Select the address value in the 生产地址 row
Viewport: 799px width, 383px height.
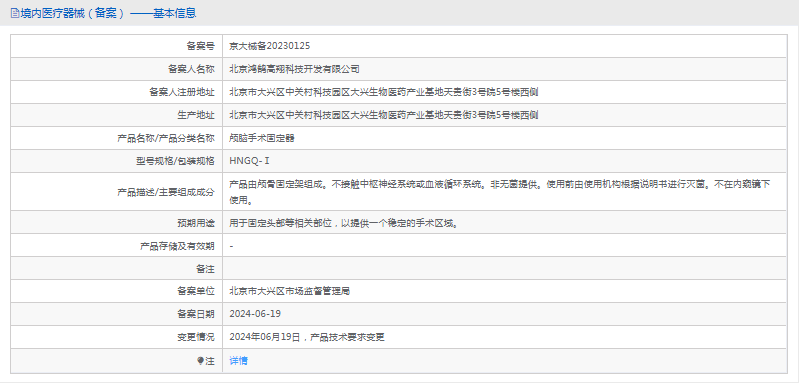coord(384,115)
